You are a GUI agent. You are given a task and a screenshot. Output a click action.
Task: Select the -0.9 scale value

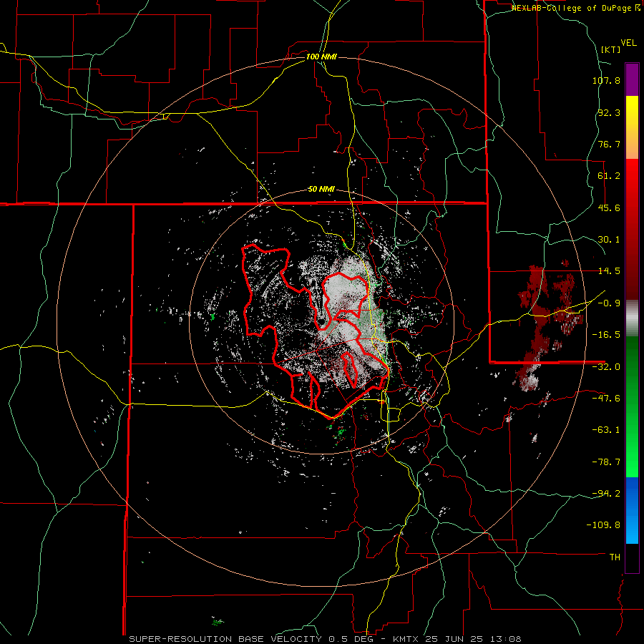click(609, 303)
